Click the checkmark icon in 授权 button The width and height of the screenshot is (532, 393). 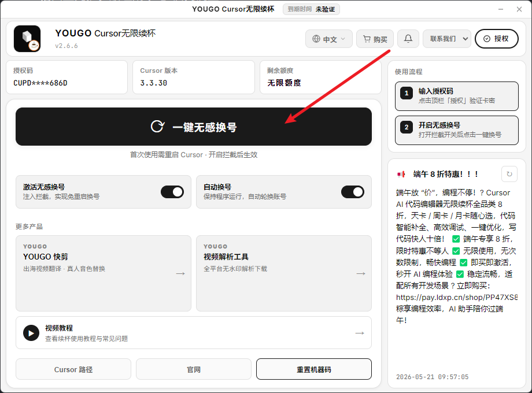point(487,39)
